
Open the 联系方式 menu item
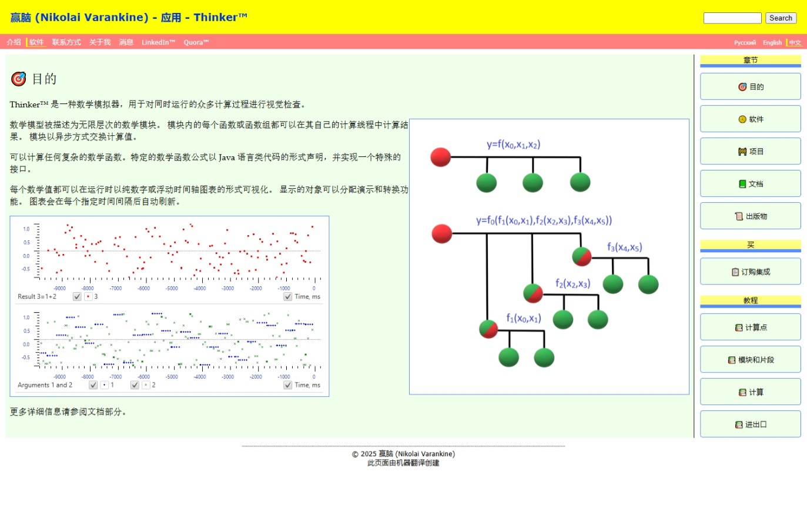66,42
